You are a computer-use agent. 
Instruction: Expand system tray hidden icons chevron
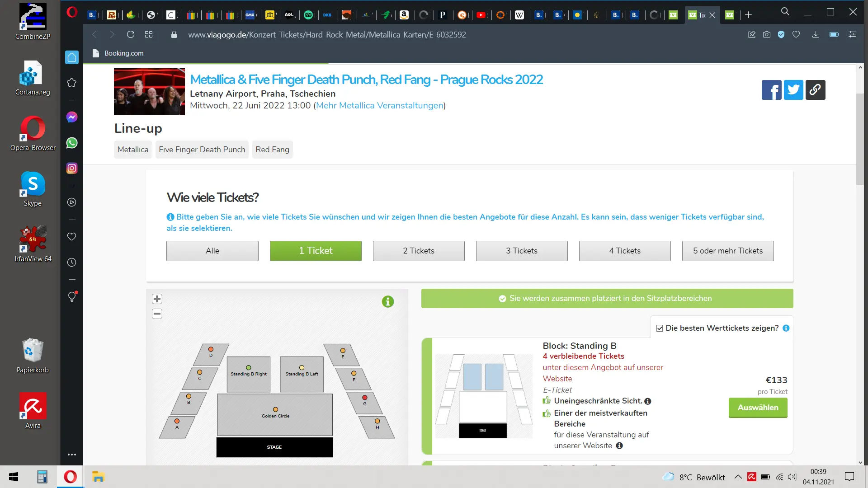[x=738, y=477]
